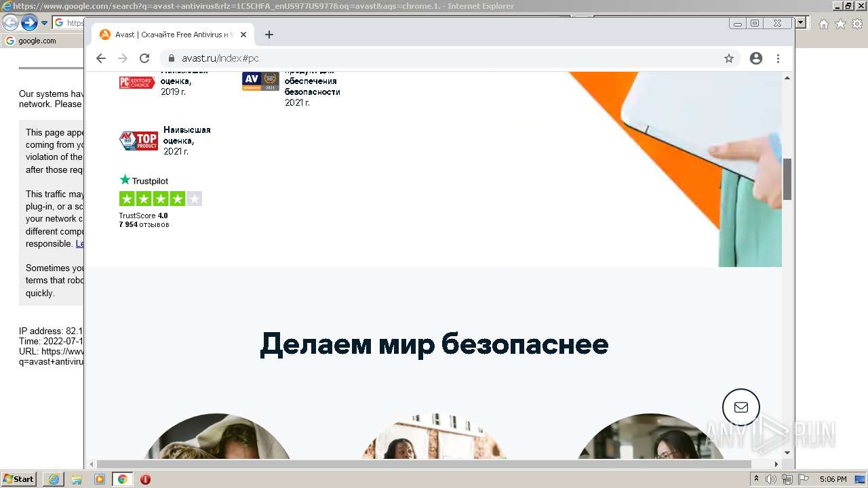Open Internet Explorer tools gear
This screenshot has width=868, height=488.
pyautogui.click(x=858, y=24)
